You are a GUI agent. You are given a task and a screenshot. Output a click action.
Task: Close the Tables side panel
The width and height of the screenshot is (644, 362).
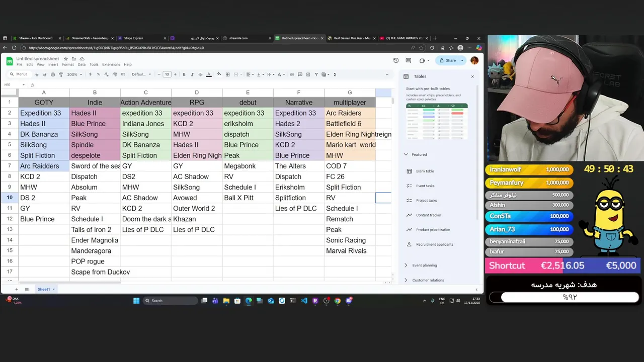(472, 76)
